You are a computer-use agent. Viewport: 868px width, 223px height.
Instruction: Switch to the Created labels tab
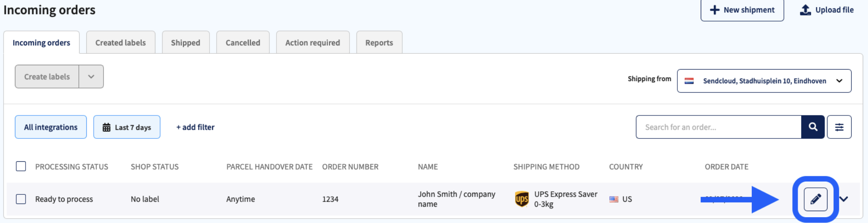tap(121, 43)
